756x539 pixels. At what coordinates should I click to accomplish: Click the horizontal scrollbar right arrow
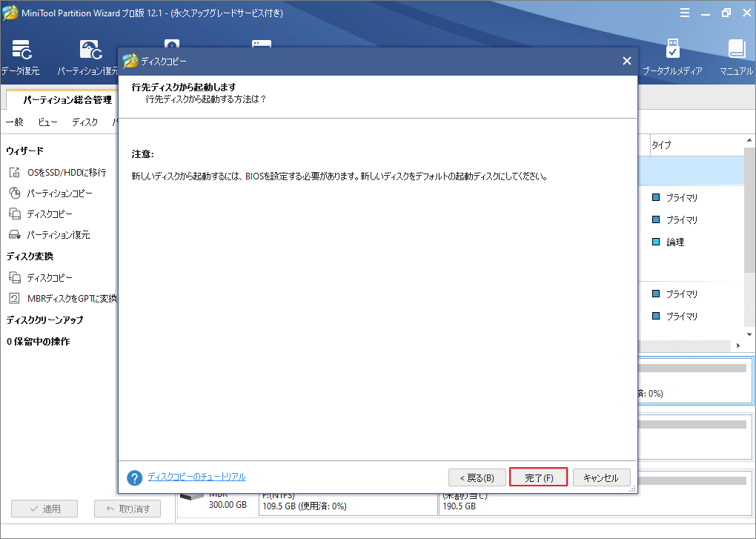(x=737, y=346)
